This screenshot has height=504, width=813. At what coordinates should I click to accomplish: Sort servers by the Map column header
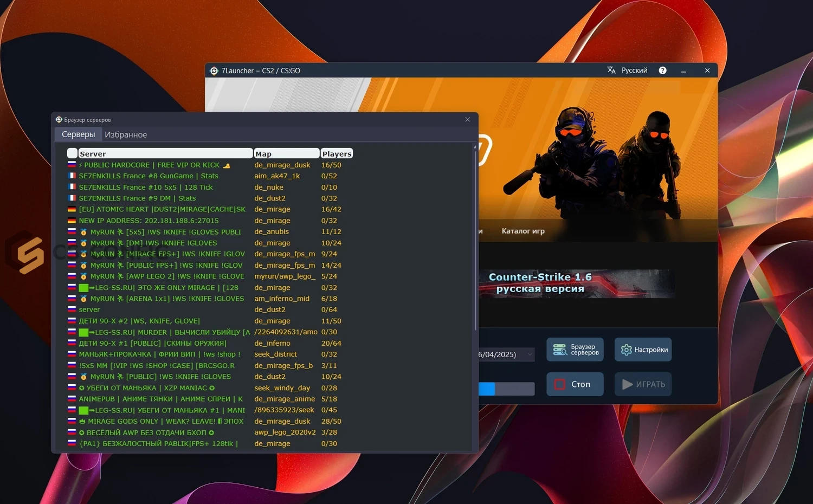[x=286, y=153]
